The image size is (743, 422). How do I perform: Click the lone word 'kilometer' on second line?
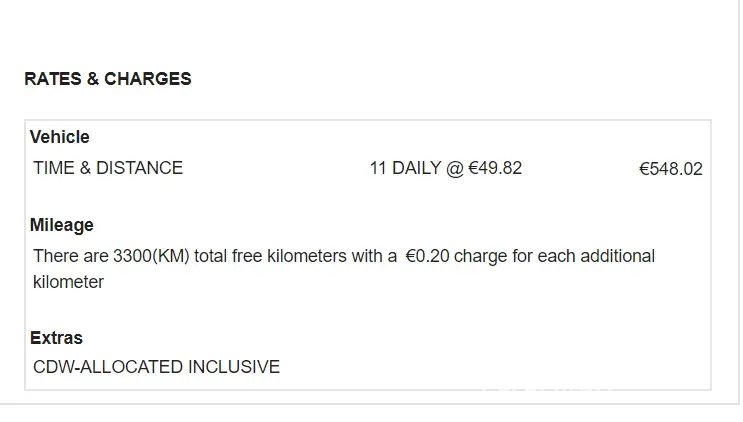click(68, 282)
